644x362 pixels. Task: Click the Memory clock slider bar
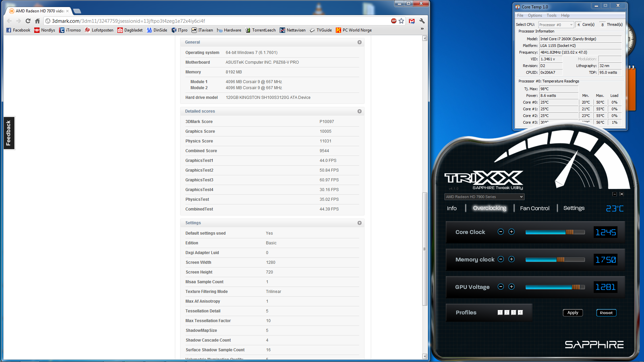point(555,260)
